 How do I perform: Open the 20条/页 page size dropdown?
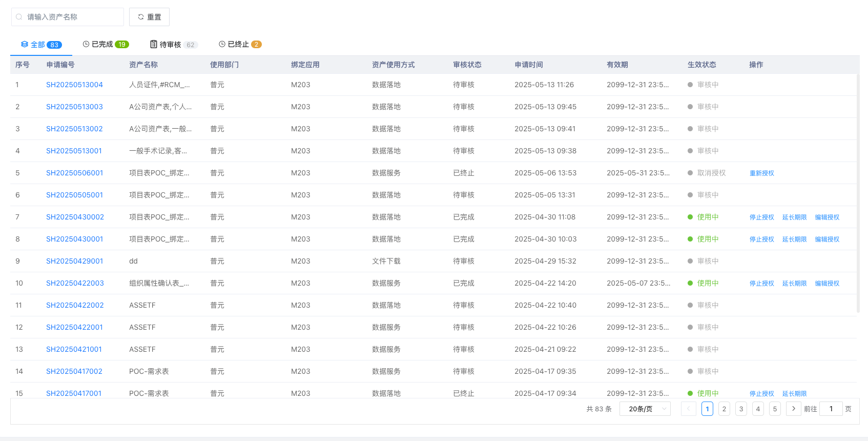point(645,409)
